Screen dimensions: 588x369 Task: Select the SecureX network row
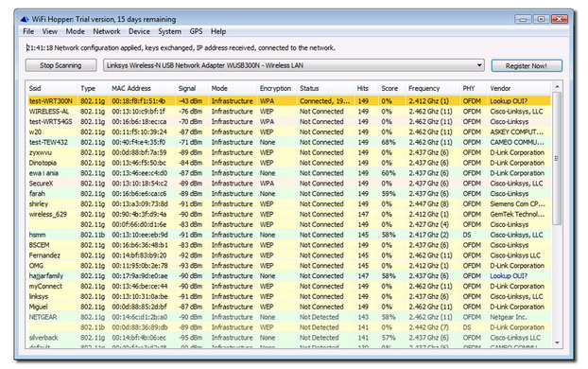[x=289, y=184]
